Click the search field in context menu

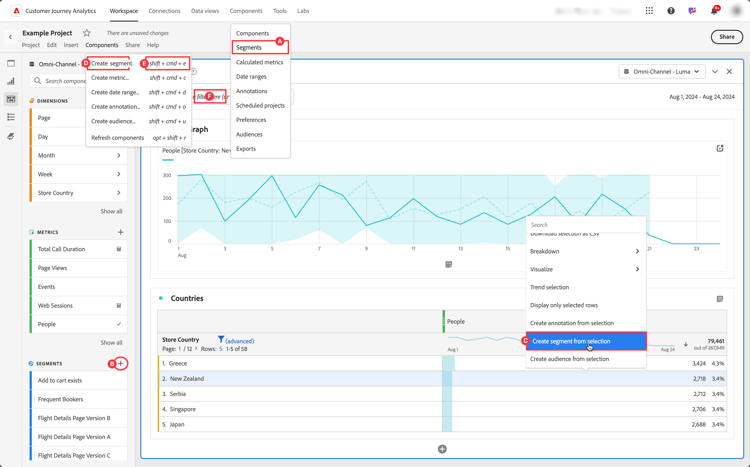tap(586, 224)
